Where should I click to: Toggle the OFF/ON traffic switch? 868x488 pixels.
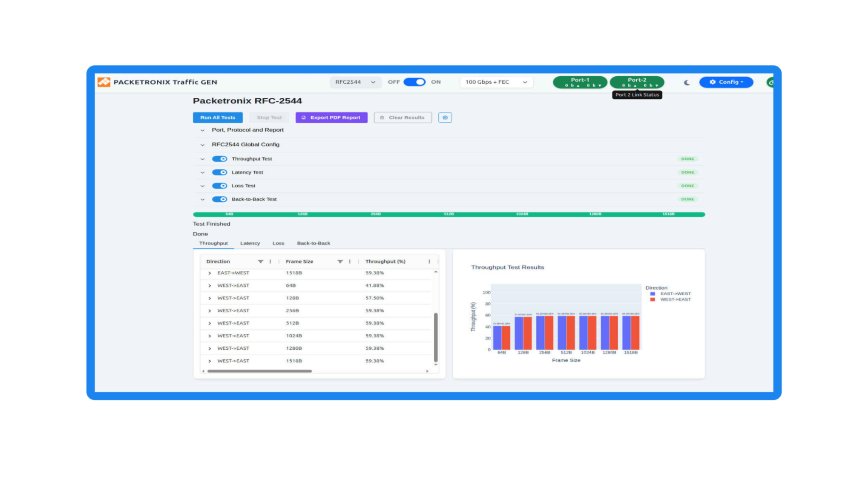[414, 82]
